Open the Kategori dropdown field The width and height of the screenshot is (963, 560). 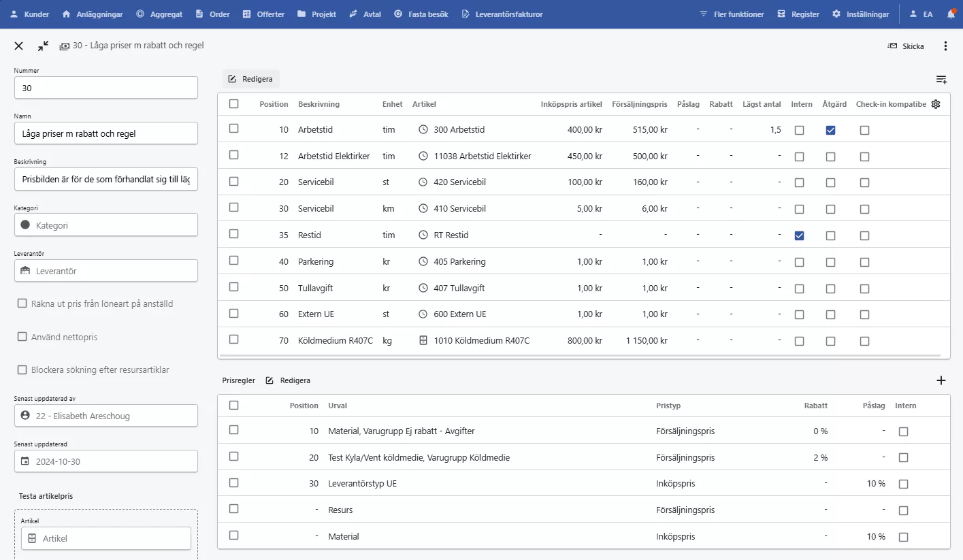point(105,225)
